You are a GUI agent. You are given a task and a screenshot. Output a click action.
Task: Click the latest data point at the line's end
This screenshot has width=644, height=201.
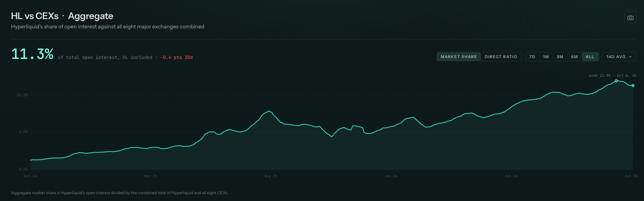click(x=633, y=86)
